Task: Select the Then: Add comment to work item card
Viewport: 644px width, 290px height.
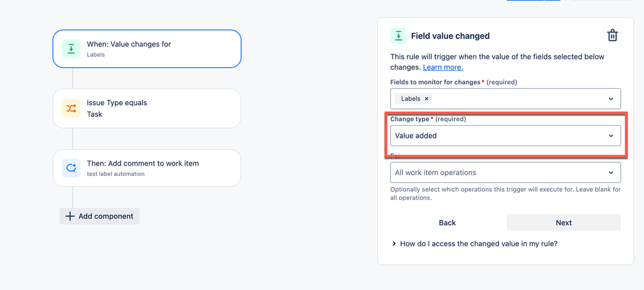Action: click(x=146, y=168)
